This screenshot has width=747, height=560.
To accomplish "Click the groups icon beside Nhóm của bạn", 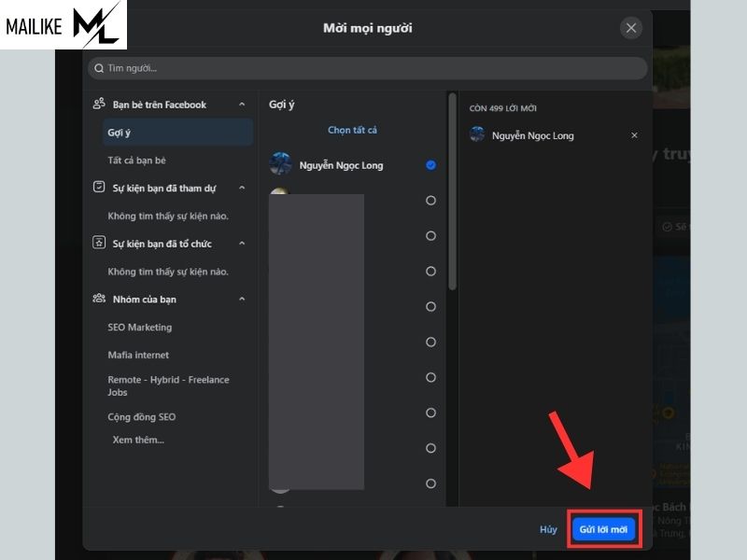I will pos(99,299).
